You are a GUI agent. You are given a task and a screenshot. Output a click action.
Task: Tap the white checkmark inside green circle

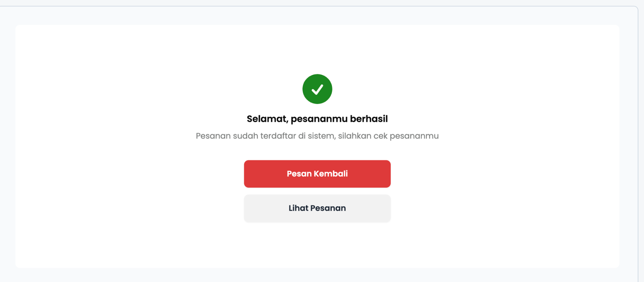pyautogui.click(x=317, y=90)
